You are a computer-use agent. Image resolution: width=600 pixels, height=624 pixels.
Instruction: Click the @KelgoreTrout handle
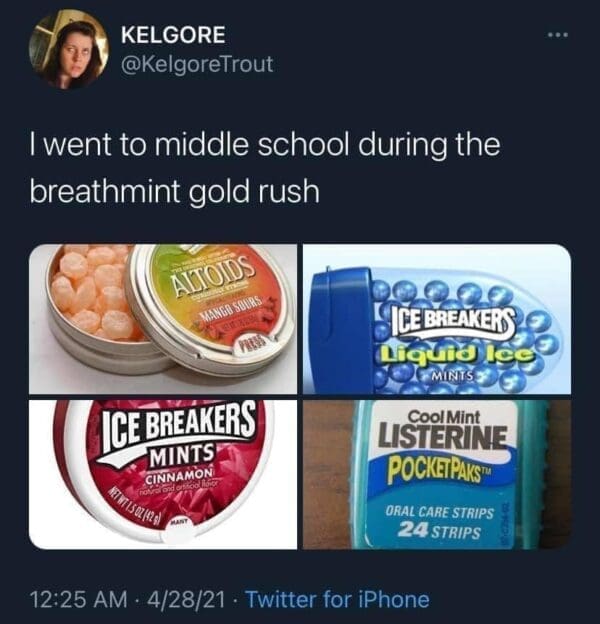pos(197,64)
